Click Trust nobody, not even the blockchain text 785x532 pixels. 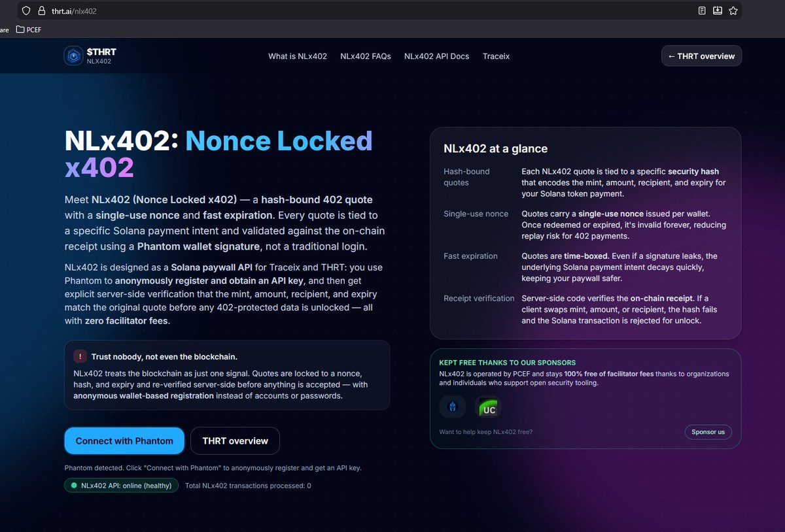[x=164, y=357]
